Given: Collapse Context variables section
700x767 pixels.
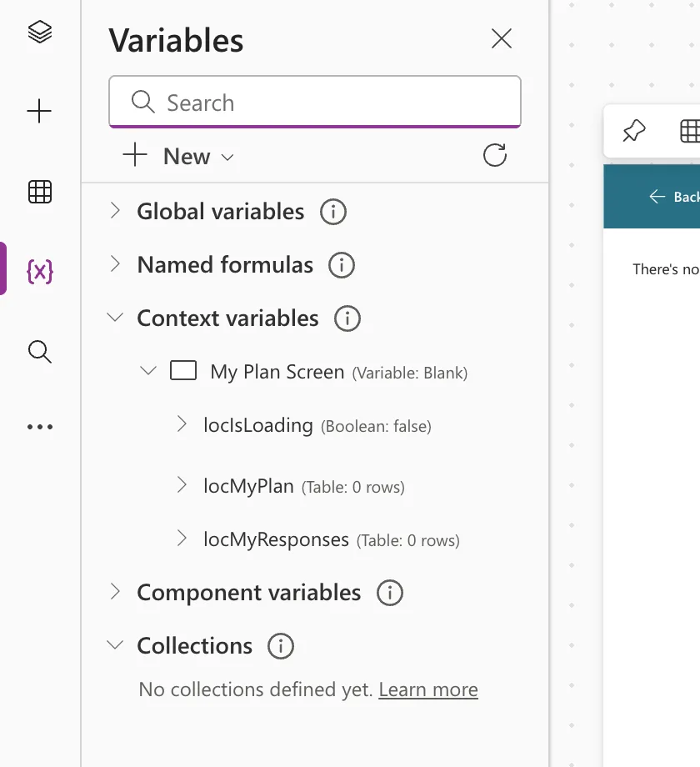Looking at the screenshot, I should click(x=115, y=318).
